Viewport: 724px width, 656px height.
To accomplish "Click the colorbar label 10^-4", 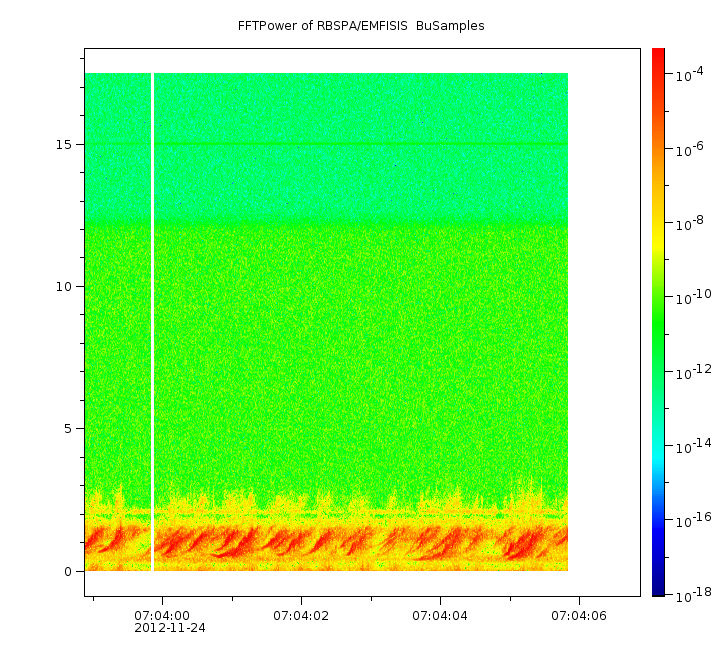I will click(x=689, y=74).
